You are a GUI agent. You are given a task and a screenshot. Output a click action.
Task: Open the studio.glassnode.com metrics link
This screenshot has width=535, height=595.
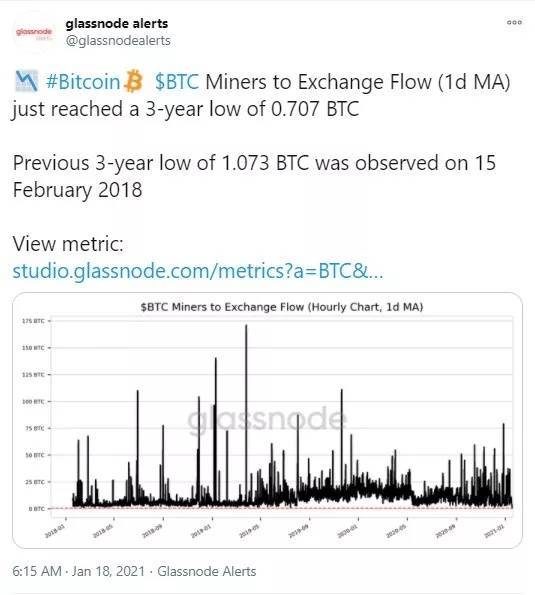tap(198, 271)
